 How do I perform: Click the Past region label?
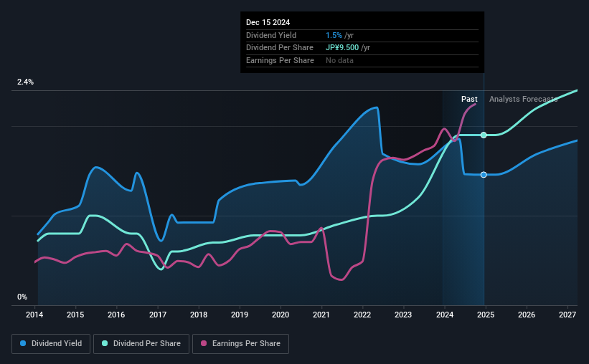tap(469, 99)
